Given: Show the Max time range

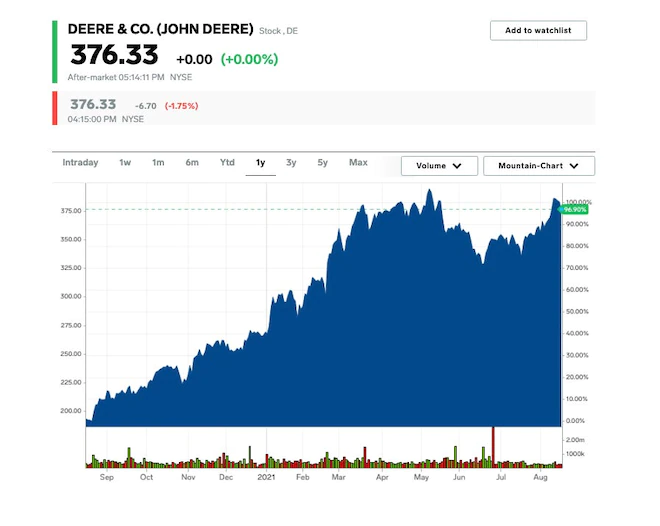Looking at the screenshot, I should tap(358, 162).
